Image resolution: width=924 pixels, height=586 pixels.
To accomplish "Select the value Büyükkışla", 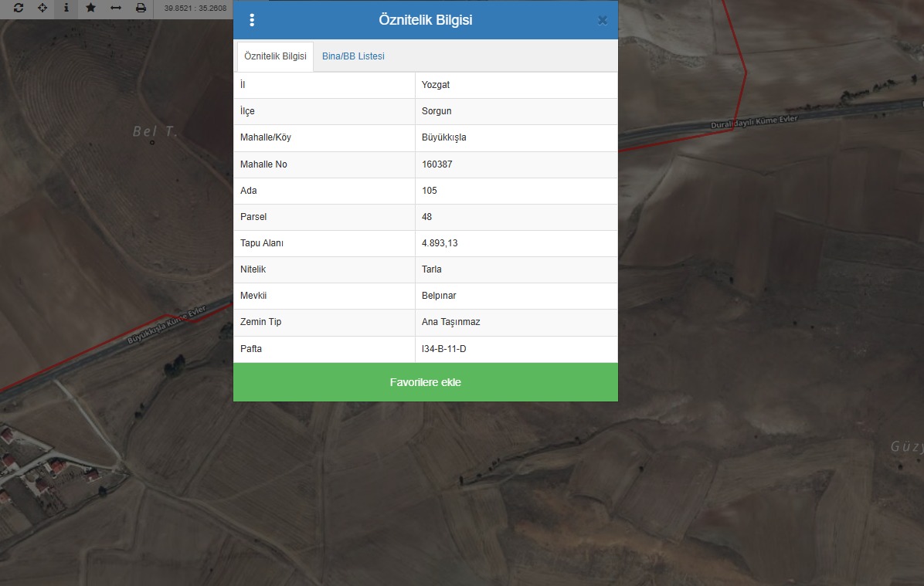I will click(x=443, y=137).
